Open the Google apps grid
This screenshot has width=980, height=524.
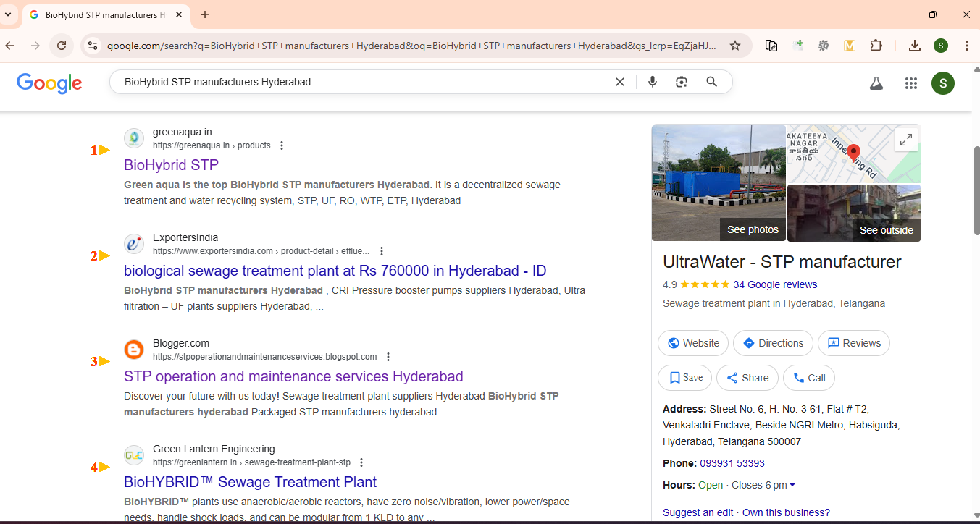[x=911, y=83]
